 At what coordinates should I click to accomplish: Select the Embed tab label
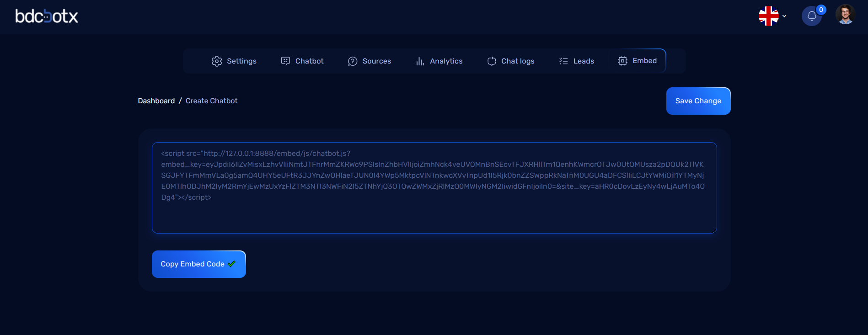645,61
